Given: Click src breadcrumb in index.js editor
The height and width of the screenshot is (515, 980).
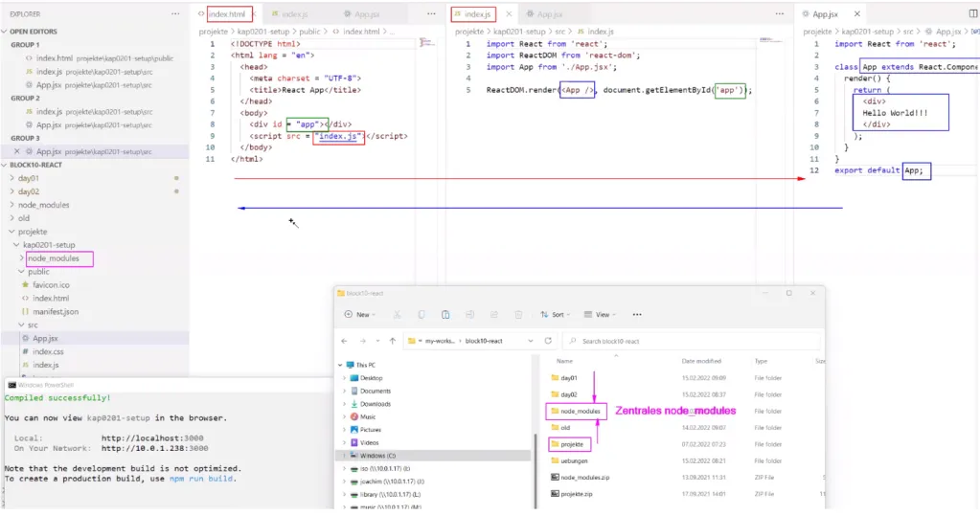Looking at the screenshot, I should tap(560, 32).
